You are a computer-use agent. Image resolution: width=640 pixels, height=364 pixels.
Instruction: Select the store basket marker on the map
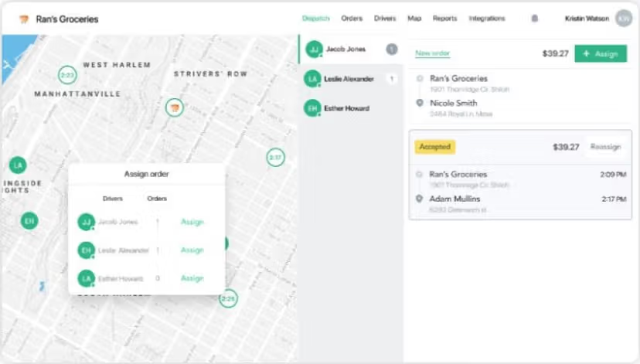pos(174,107)
